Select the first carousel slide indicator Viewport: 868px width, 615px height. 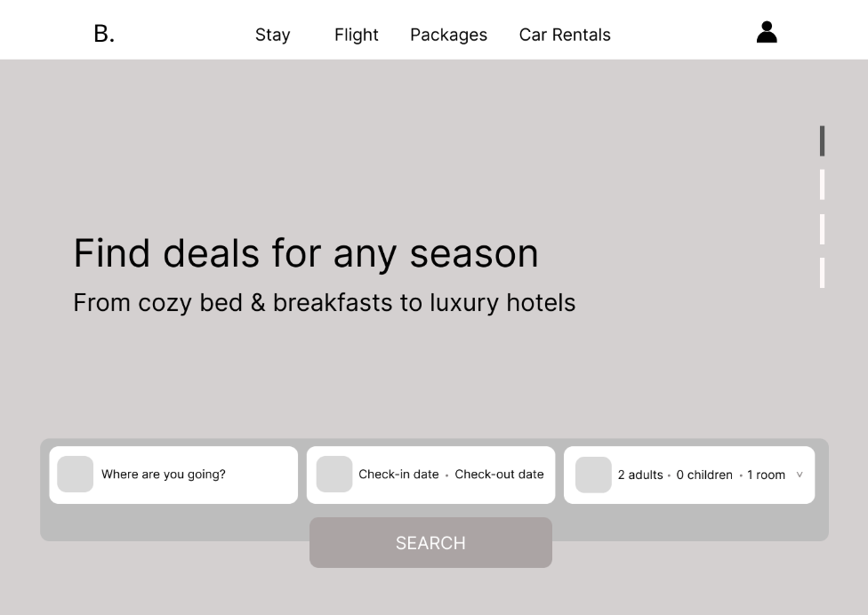pos(822,141)
